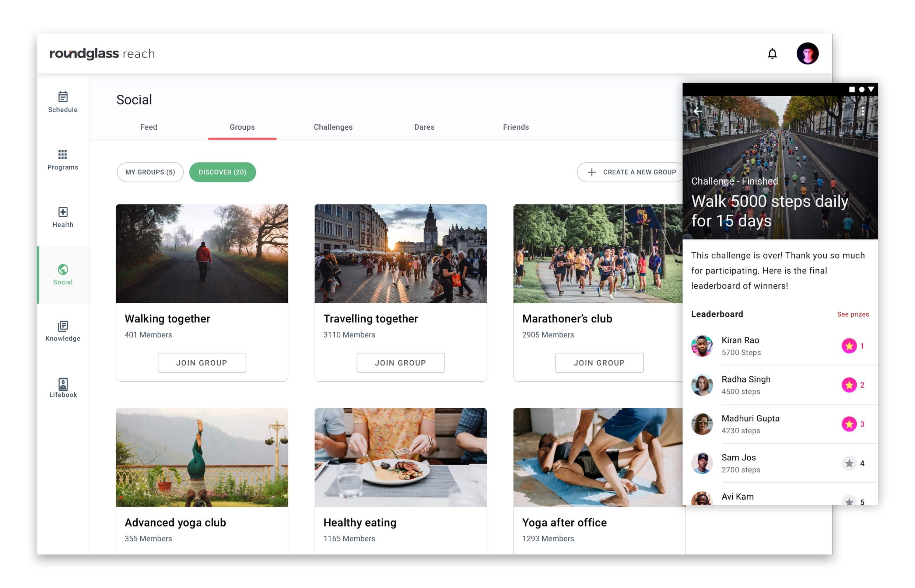915x588 pixels.
Task: Select the Discover (20) filter
Action: (x=222, y=172)
